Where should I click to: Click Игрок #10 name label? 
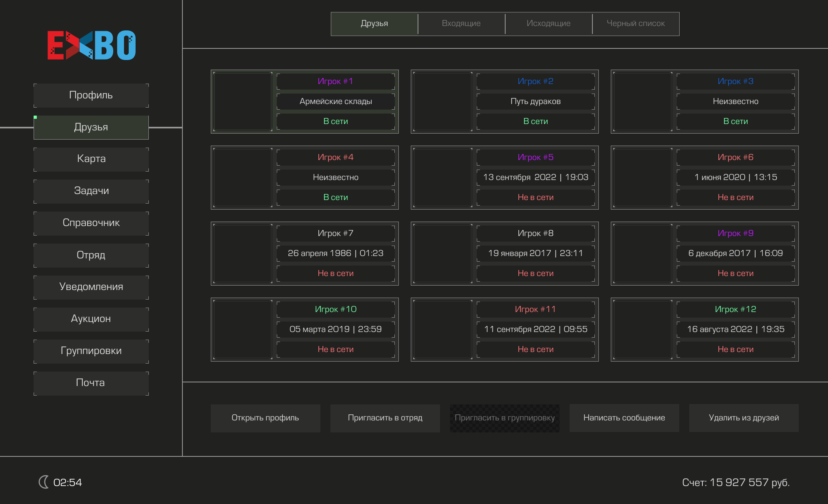(x=335, y=309)
